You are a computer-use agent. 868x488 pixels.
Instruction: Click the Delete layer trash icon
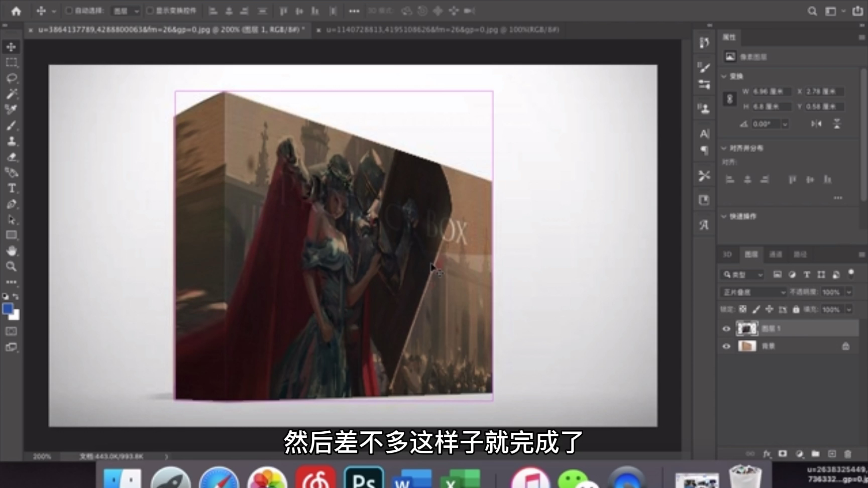pos(848,454)
